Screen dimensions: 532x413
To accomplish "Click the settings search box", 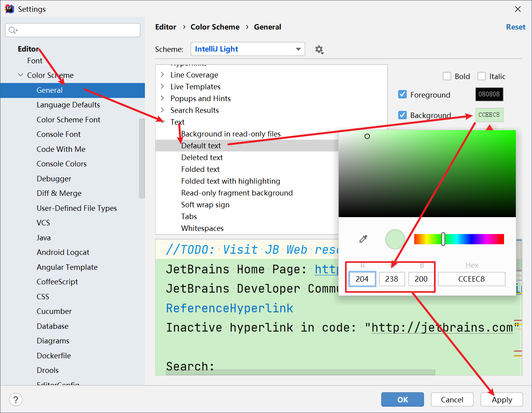I will (x=73, y=30).
